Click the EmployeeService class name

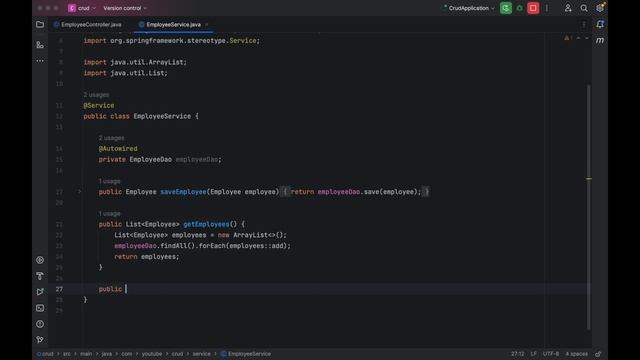click(x=162, y=116)
